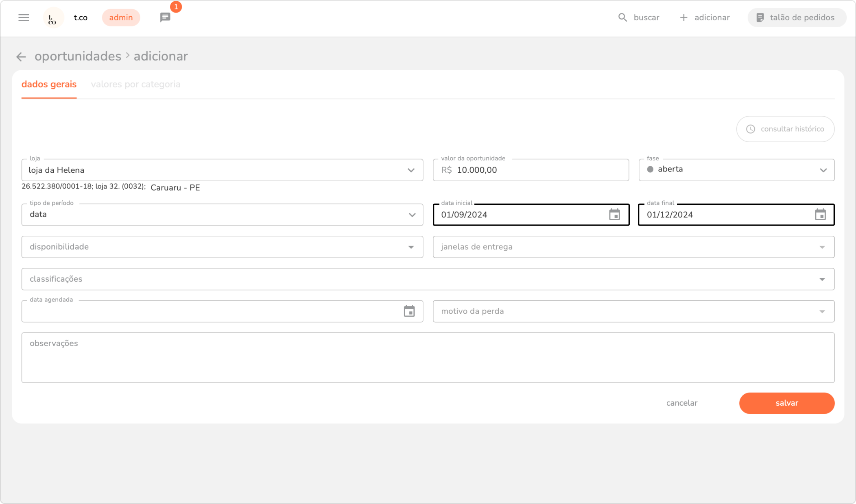This screenshot has width=856, height=504.
Task: Click the adicionar plus icon
Action: [x=683, y=17]
